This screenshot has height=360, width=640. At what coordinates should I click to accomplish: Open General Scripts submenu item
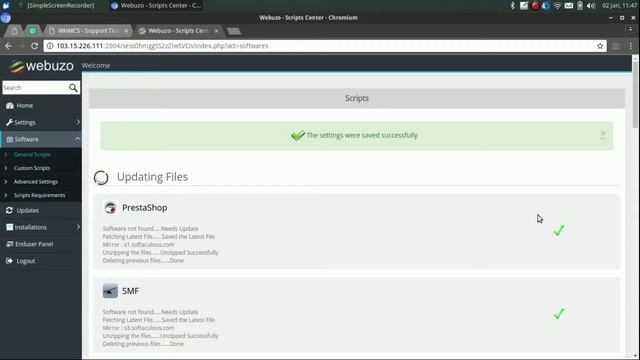click(32, 154)
